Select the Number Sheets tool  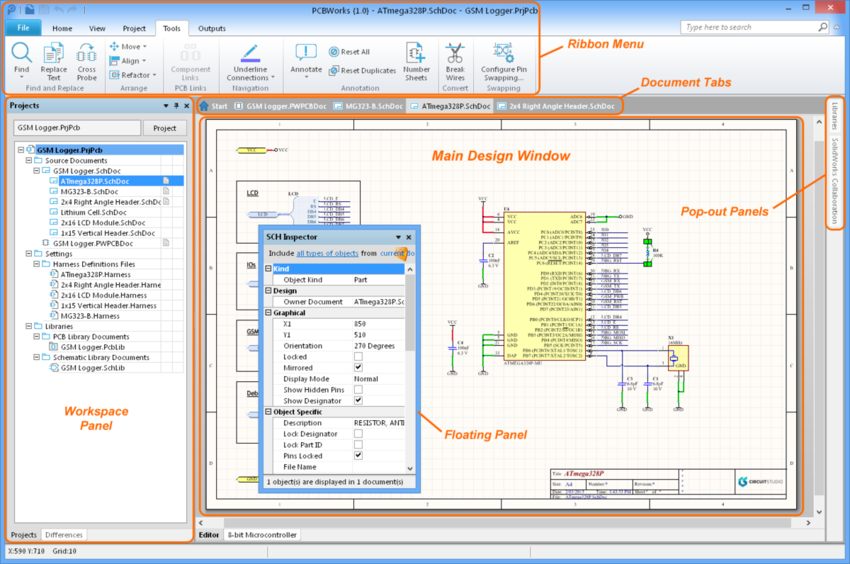click(x=416, y=62)
